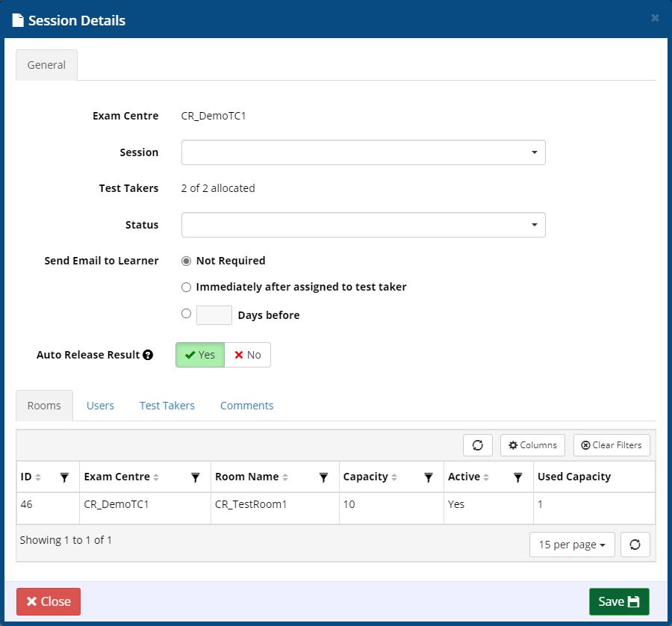This screenshot has height=626, width=672.
Task: Choose Immediately after assigned to test taker
Action: click(186, 287)
